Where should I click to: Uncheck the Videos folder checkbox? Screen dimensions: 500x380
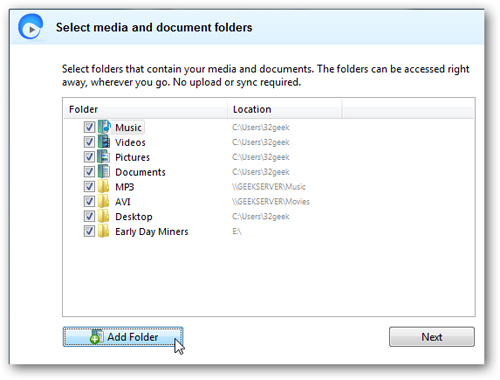(89, 142)
